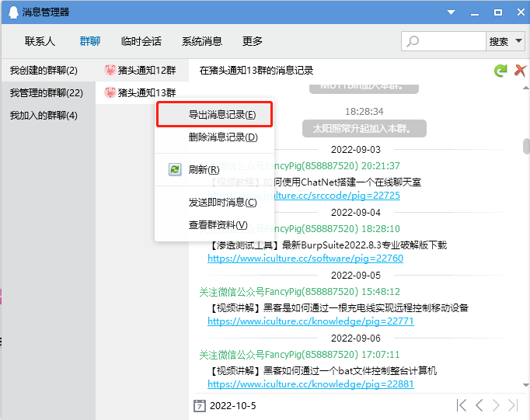Click the 太阳照常升起加入本群 notice

[x=364, y=129]
